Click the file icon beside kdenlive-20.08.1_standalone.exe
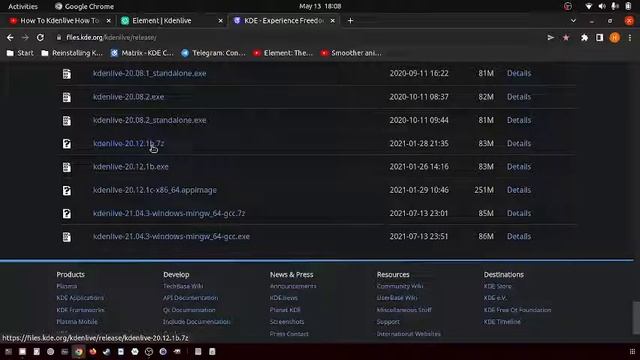 [x=67, y=74]
